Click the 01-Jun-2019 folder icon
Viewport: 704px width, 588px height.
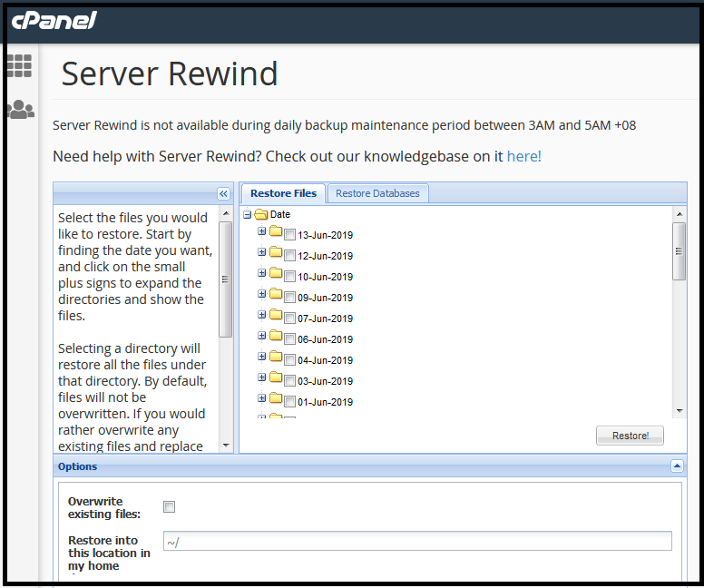276,398
